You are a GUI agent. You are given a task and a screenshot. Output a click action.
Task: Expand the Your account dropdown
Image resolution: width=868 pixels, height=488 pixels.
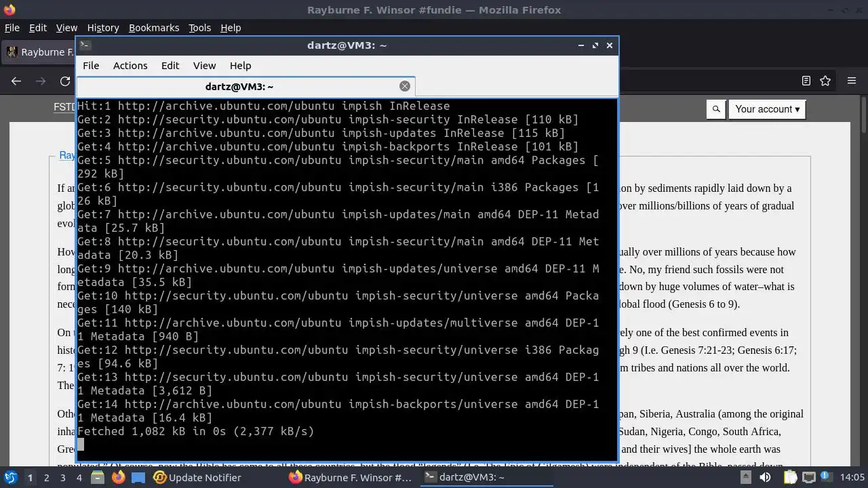[x=767, y=109]
